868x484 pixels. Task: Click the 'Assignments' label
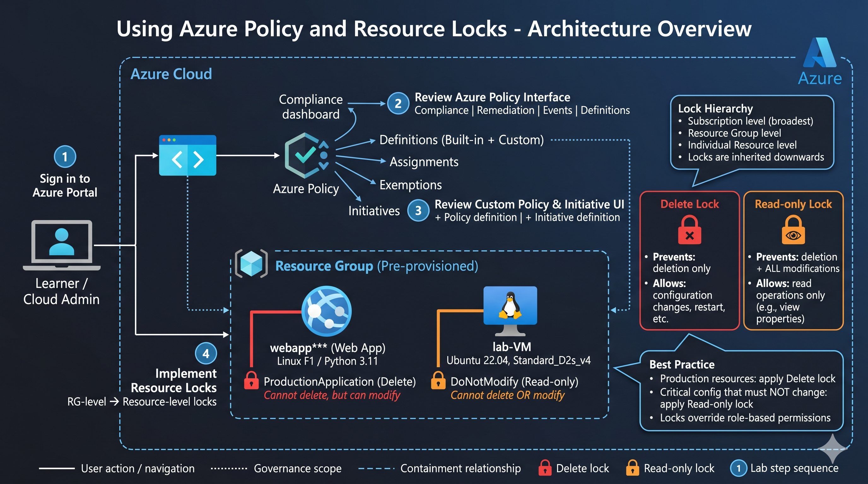coord(424,162)
